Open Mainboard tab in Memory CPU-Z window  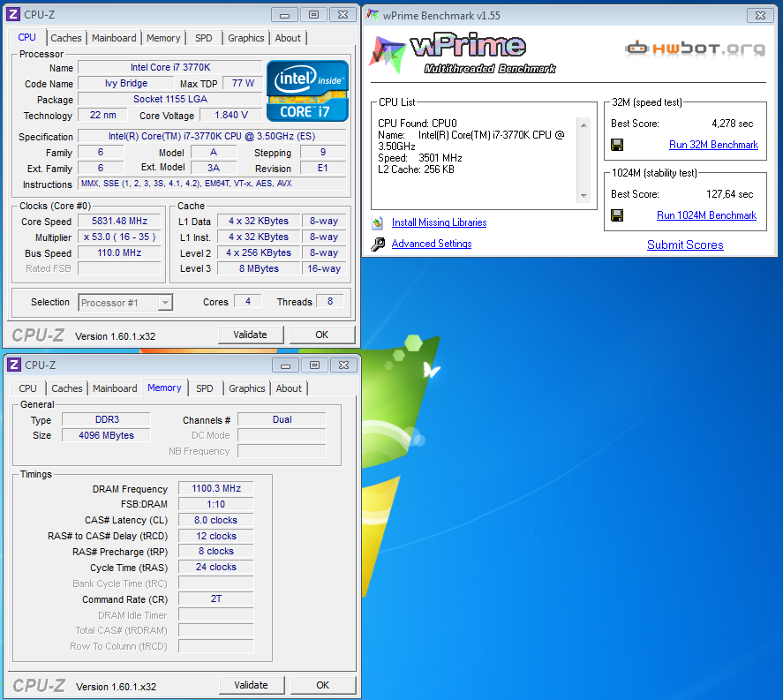[115, 388]
